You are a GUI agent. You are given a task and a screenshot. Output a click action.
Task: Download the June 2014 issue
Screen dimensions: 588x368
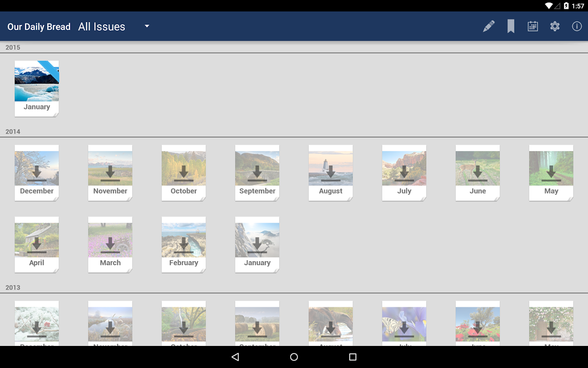(x=478, y=173)
